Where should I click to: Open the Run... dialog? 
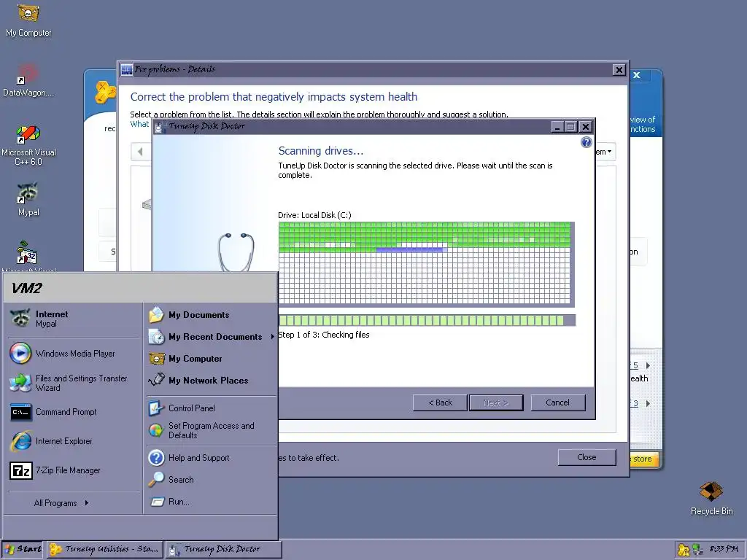(211, 502)
